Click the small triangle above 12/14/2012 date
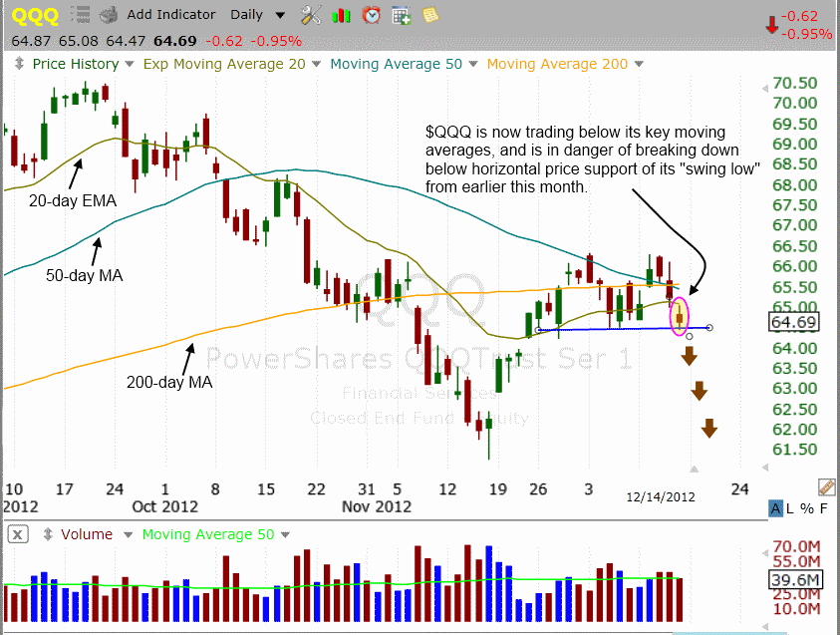 (694, 470)
